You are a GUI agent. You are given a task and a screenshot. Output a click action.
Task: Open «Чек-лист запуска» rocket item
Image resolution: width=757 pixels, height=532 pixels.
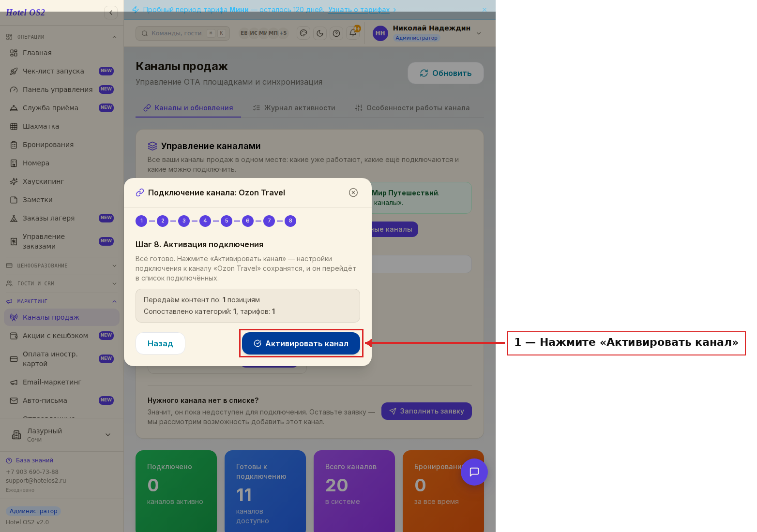[61, 71]
